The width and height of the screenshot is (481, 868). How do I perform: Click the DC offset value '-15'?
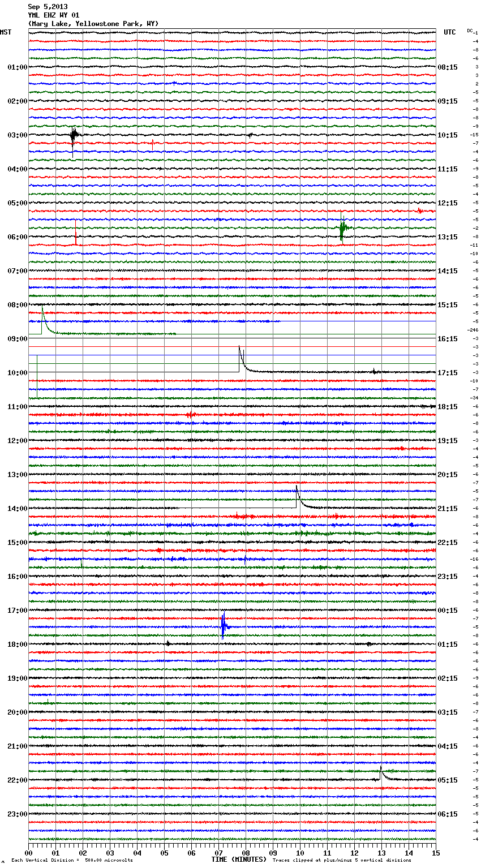click(x=474, y=135)
